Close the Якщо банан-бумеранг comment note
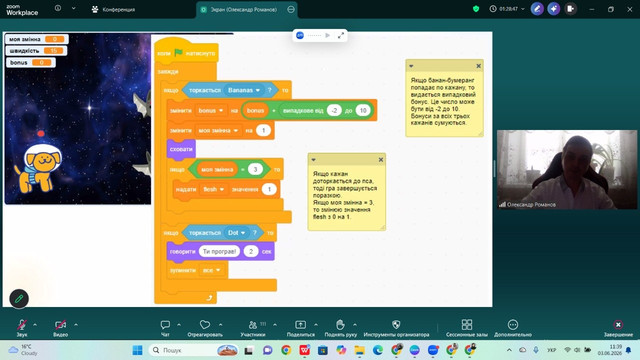Screen dimensions: 640x360 pos(478,66)
